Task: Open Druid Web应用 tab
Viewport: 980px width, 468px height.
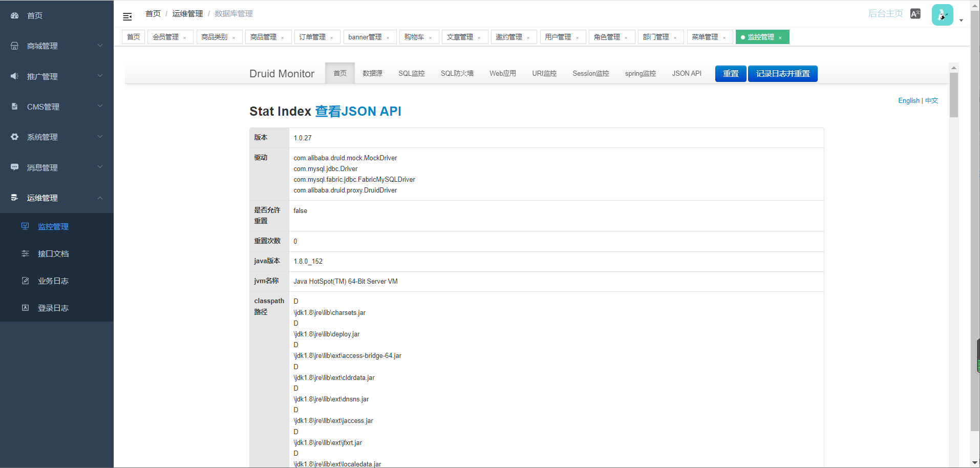Action: coord(503,73)
